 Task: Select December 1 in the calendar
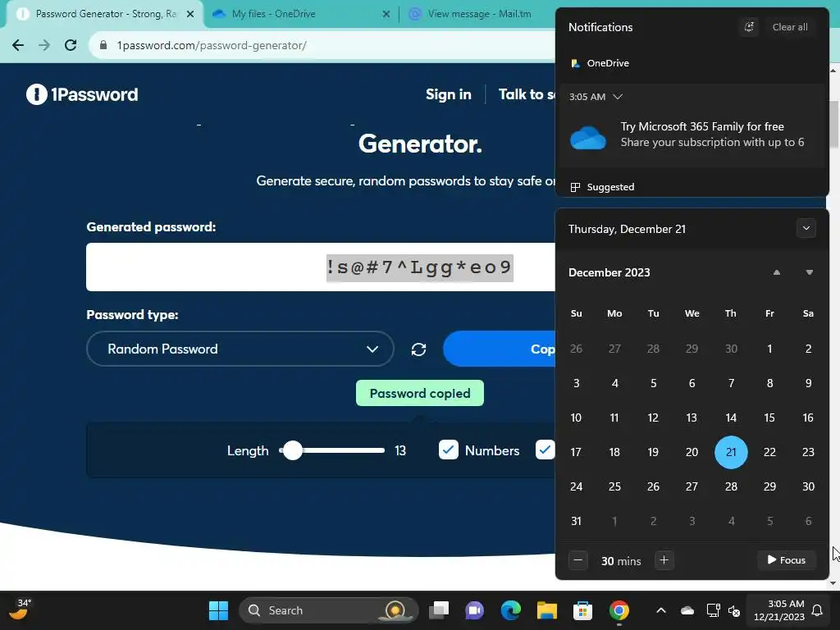pos(769,349)
